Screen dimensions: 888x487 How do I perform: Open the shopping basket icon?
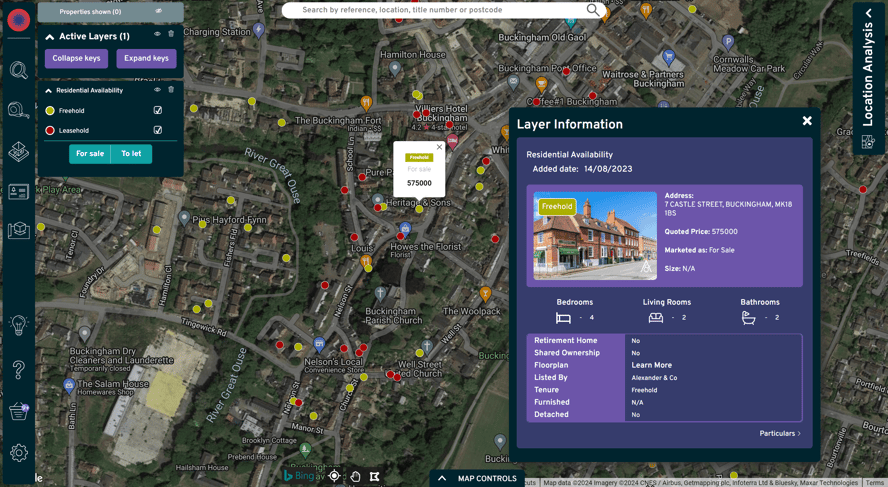click(x=18, y=412)
